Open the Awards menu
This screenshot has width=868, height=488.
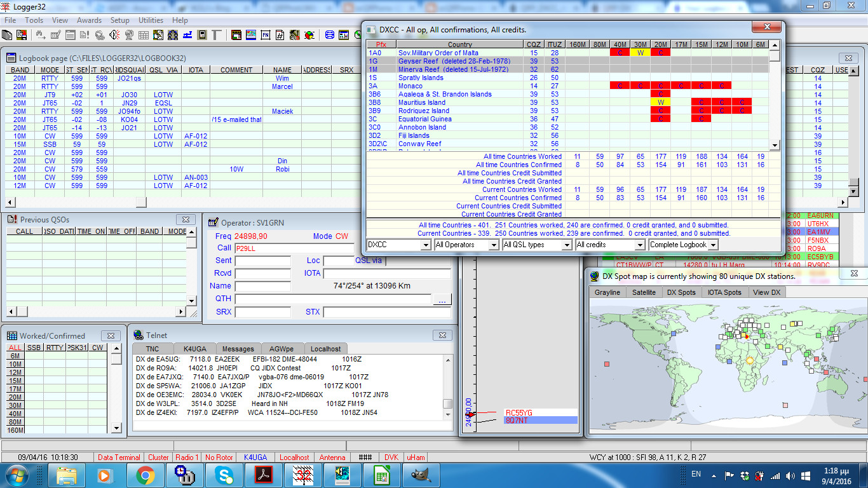pyautogui.click(x=90, y=20)
